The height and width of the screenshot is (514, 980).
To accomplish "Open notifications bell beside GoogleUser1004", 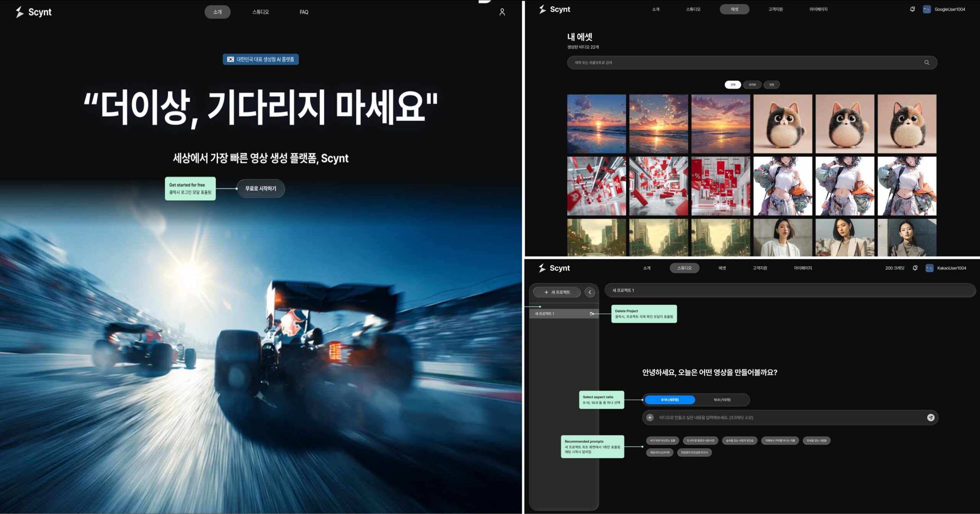I will pos(913,9).
